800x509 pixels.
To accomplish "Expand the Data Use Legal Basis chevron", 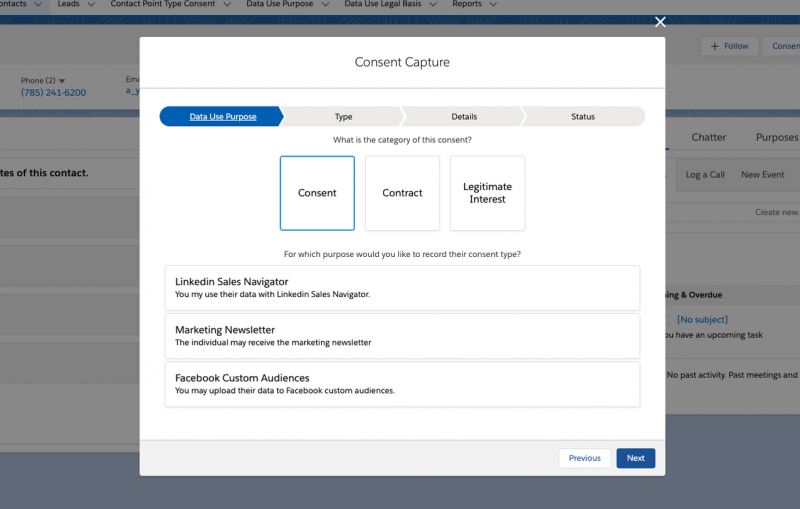I will tap(433, 4).
